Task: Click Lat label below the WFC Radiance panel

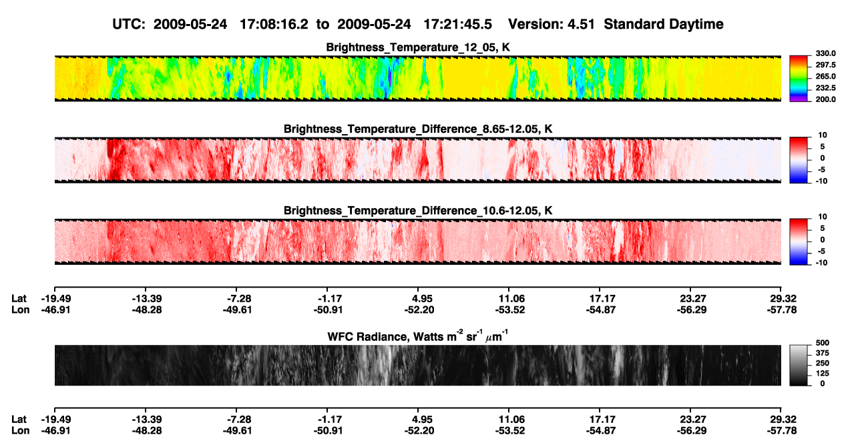Action: point(20,419)
